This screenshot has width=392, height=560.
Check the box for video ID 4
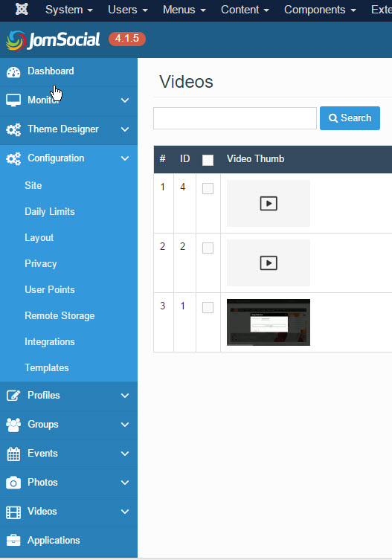point(208,188)
